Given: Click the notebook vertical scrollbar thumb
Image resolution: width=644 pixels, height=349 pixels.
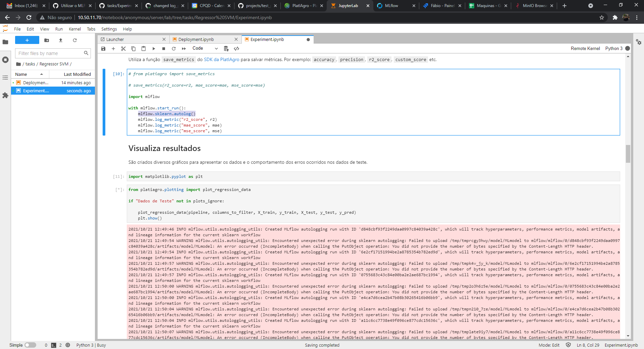Looking at the screenshot, I should click(628, 154).
